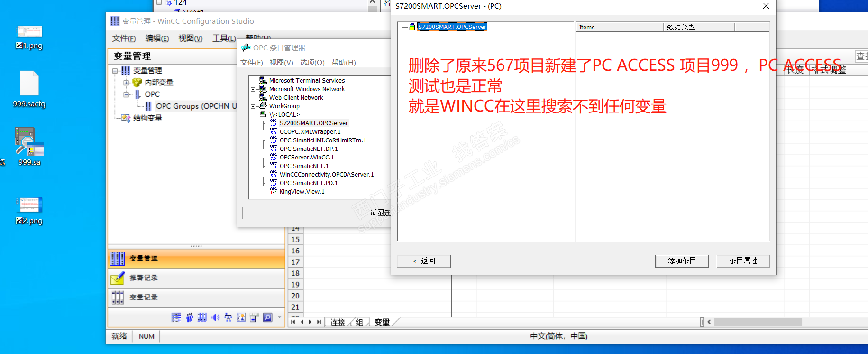868x354 pixels.
Task: Collapse the \\<LOCAL> computer node
Action: tap(253, 115)
